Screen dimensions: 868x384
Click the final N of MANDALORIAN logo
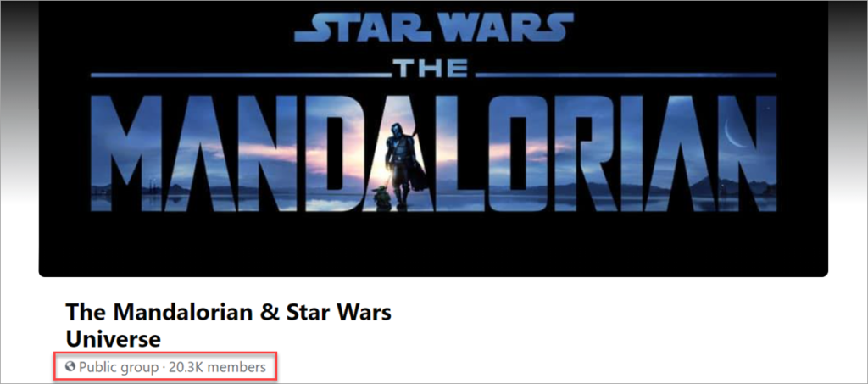(746, 153)
